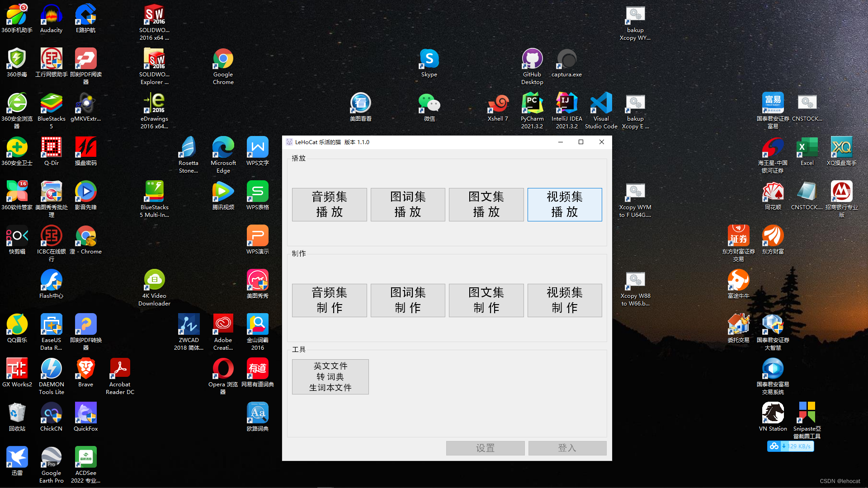Click the 音频集播放 button
The image size is (868, 488).
click(329, 204)
